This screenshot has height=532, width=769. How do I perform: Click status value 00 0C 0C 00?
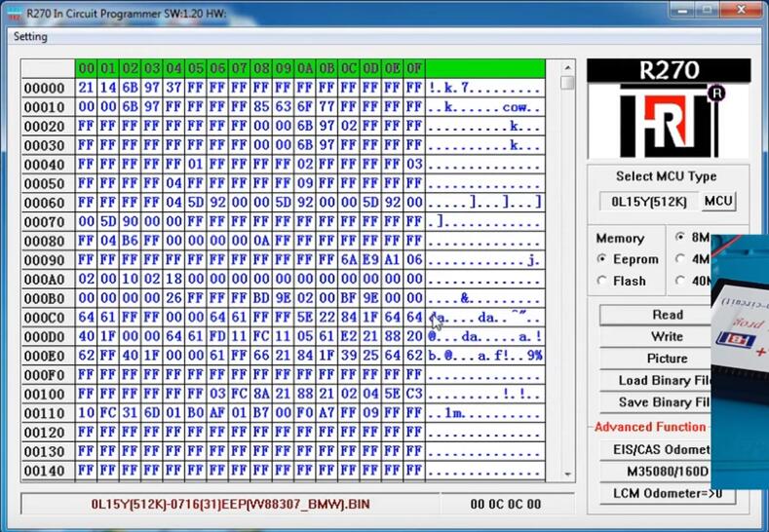(x=506, y=504)
